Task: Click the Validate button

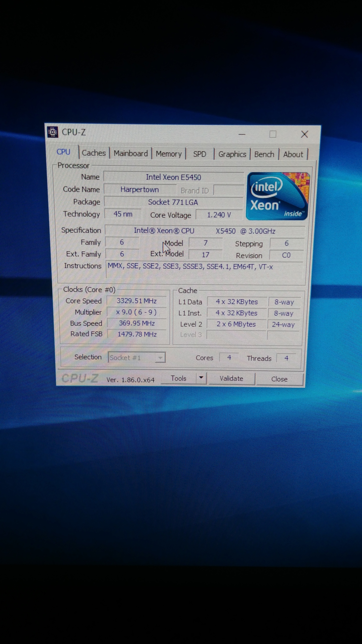Action: 231,379
